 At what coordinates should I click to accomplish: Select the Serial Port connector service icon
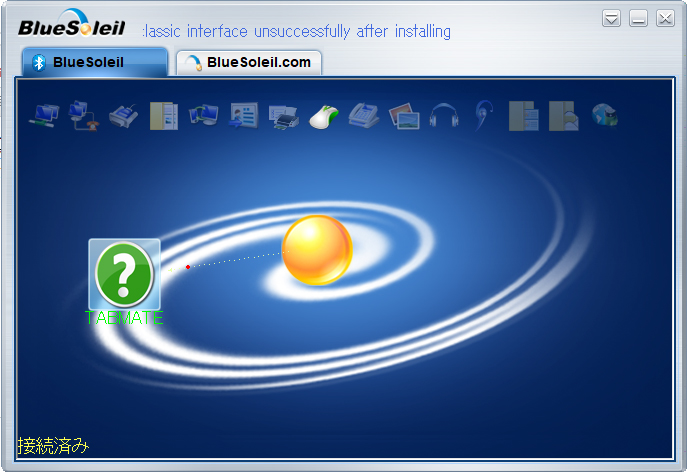click(x=124, y=116)
